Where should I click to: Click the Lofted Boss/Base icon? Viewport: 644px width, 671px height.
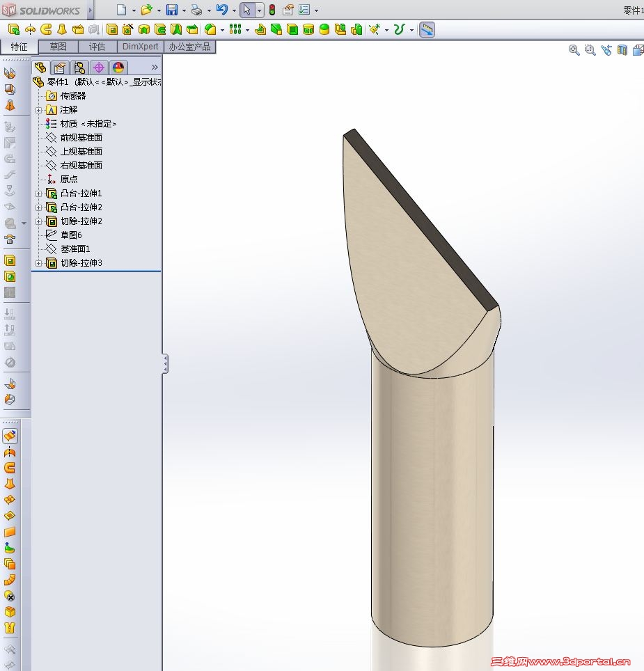62,29
